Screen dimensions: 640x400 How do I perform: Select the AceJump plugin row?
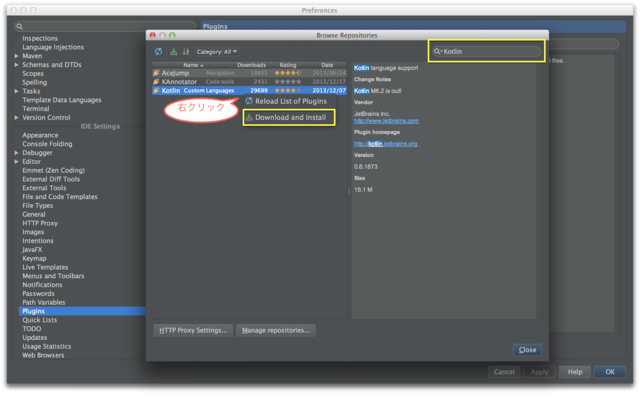point(249,73)
